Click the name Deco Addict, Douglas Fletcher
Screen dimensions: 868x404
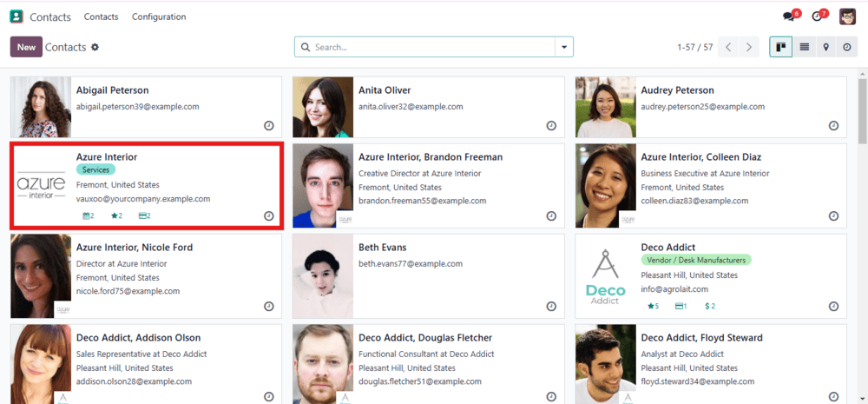(425, 338)
